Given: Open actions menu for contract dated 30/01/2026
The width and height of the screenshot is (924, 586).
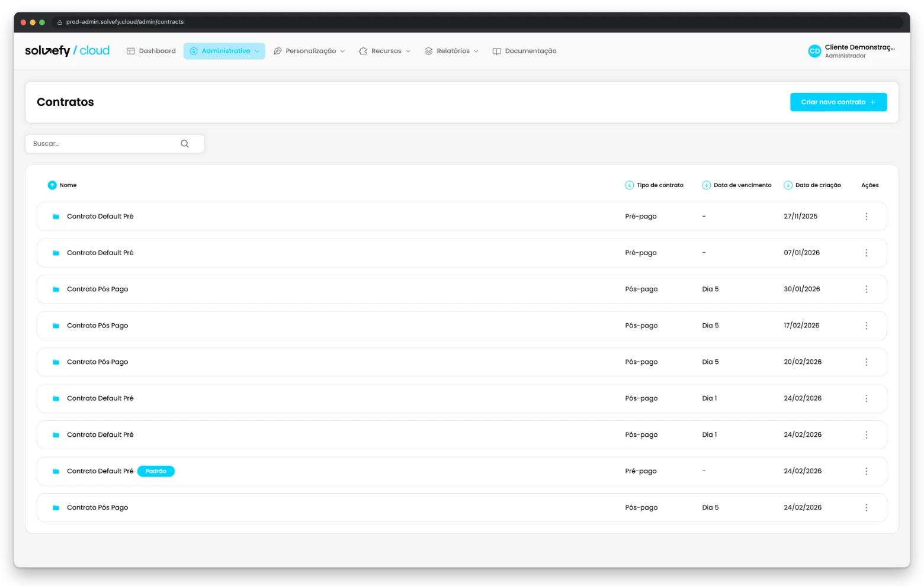Looking at the screenshot, I should [867, 289].
